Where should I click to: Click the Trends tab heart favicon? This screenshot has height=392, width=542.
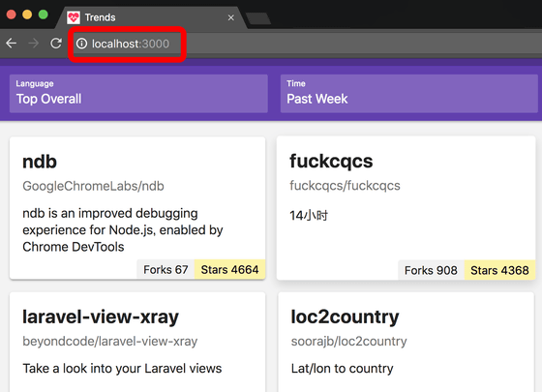click(x=74, y=17)
